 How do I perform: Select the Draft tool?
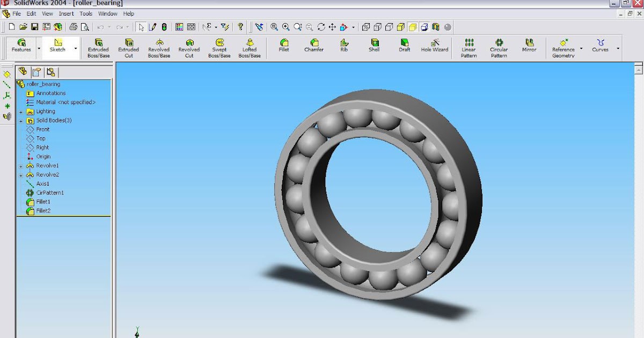[x=405, y=46]
